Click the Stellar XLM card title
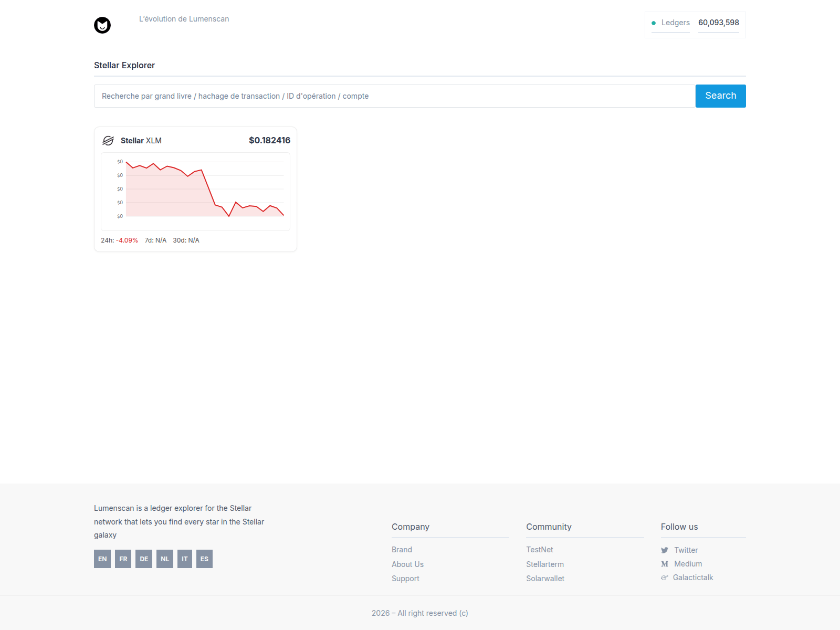 141,141
